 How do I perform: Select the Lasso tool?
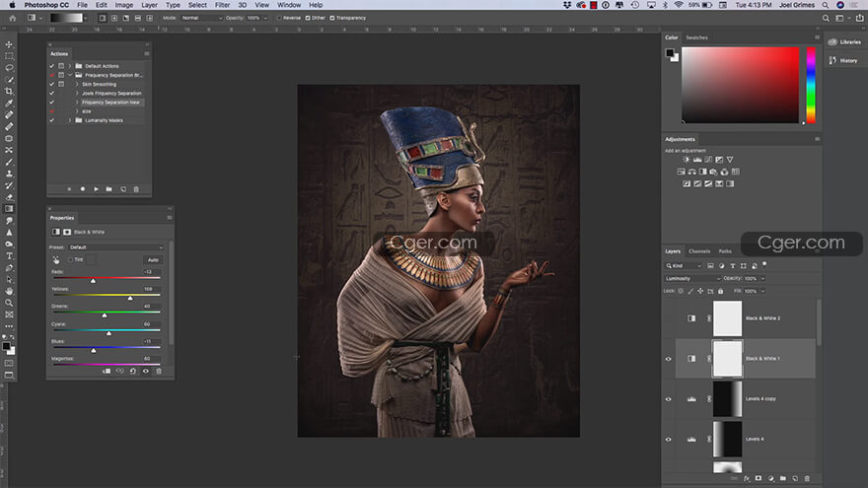point(9,67)
